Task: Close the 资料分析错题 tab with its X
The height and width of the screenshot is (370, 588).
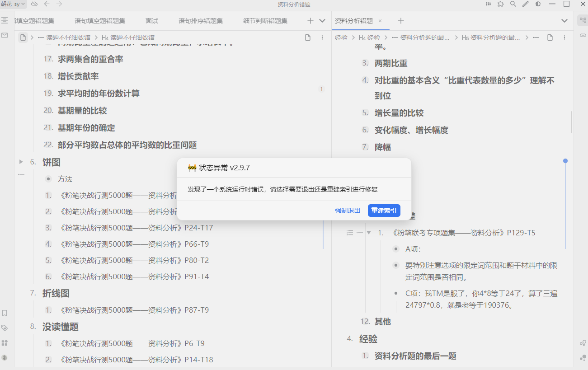Action: coord(380,21)
